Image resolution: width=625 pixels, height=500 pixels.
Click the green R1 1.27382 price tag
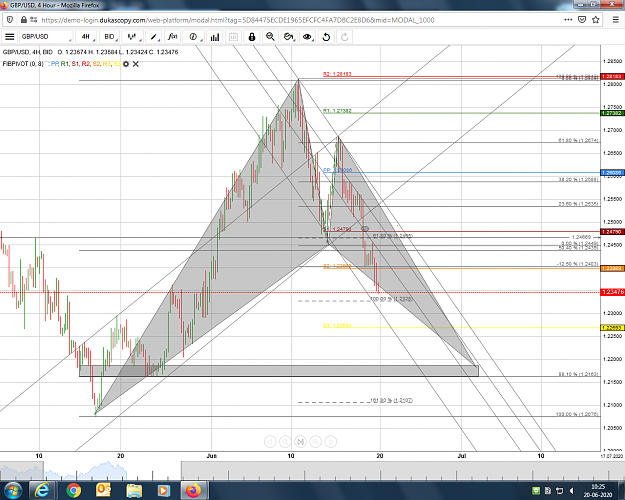tap(612, 113)
